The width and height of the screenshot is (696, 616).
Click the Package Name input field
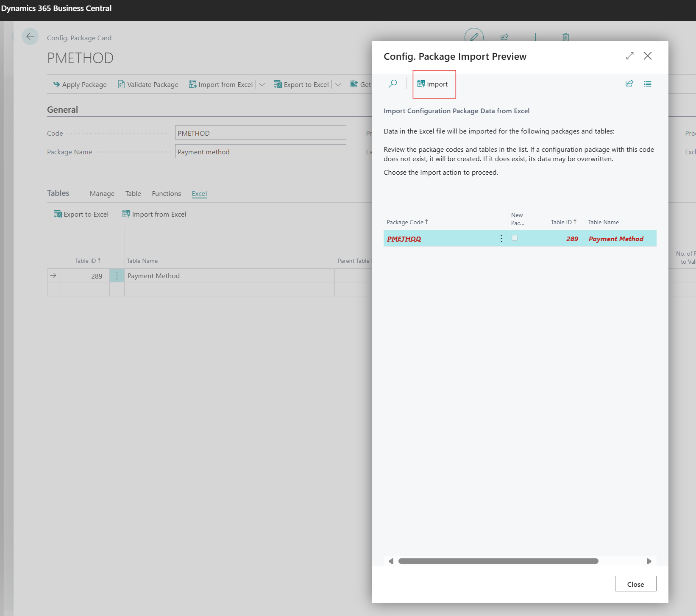pyautogui.click(x=260, y=152)
